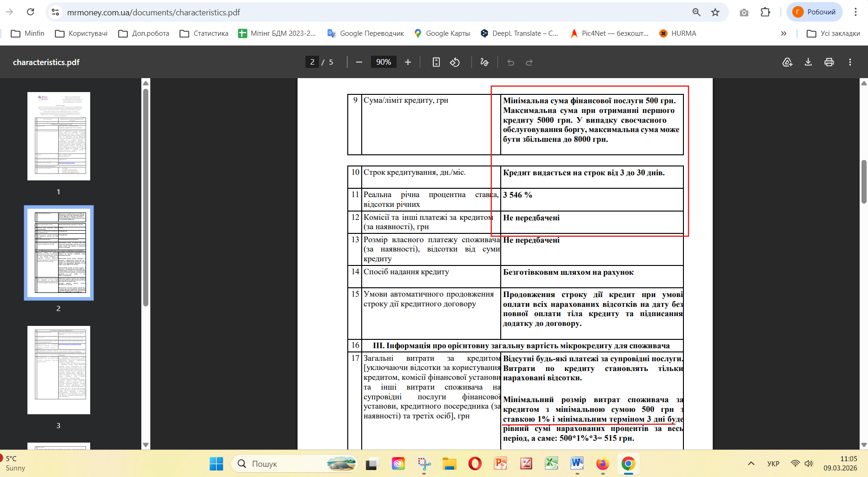The width and height of the screenshot is (868, 477).
Task: Click the Fit to page icon
Action: (436, 62)
